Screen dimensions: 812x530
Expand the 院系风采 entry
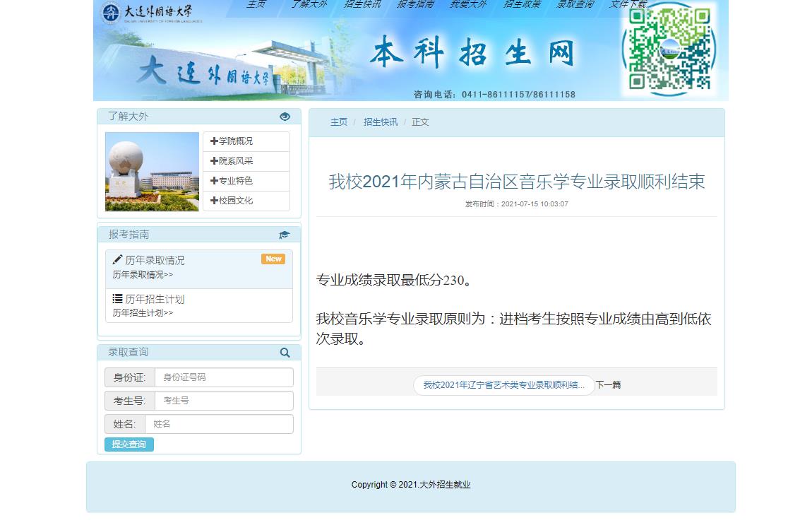[x=246, y=160]
